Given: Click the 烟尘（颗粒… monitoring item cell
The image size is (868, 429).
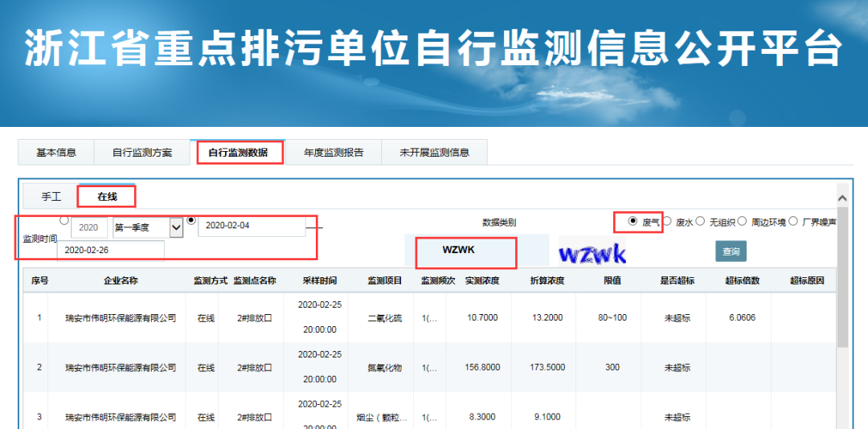Looking at the screenshot, I should (382, 418).
